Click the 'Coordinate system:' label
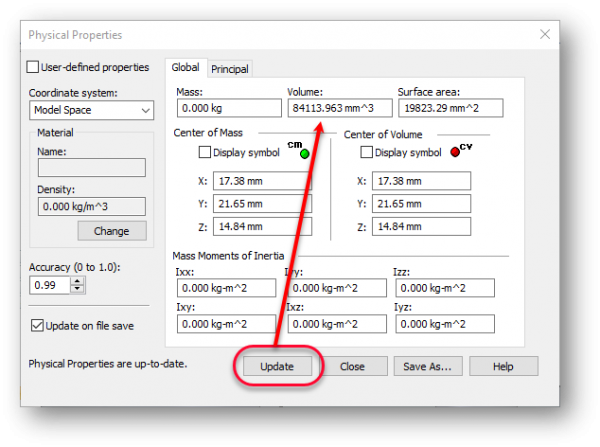 click(x=73, y=93)
